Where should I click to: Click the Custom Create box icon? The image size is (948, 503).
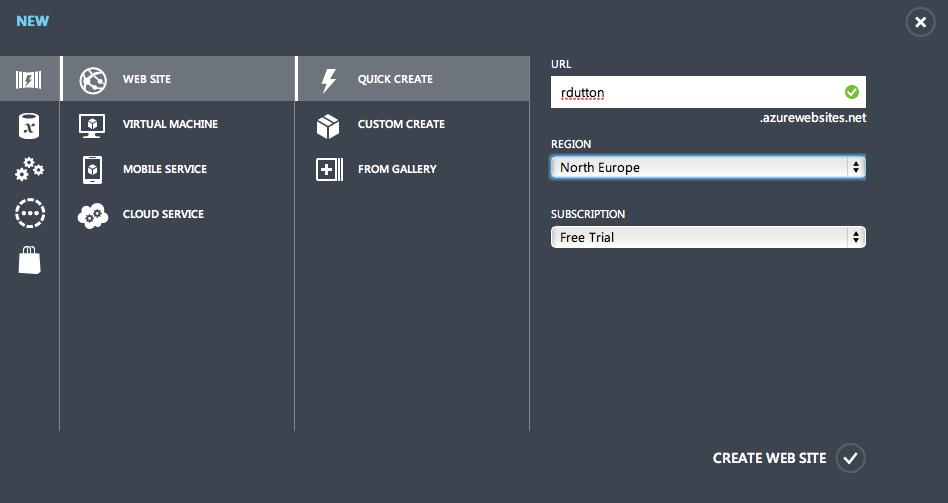[328, 126]
